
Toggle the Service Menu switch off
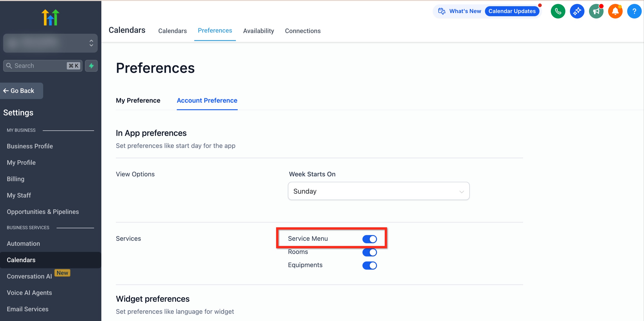pos(369,239)
